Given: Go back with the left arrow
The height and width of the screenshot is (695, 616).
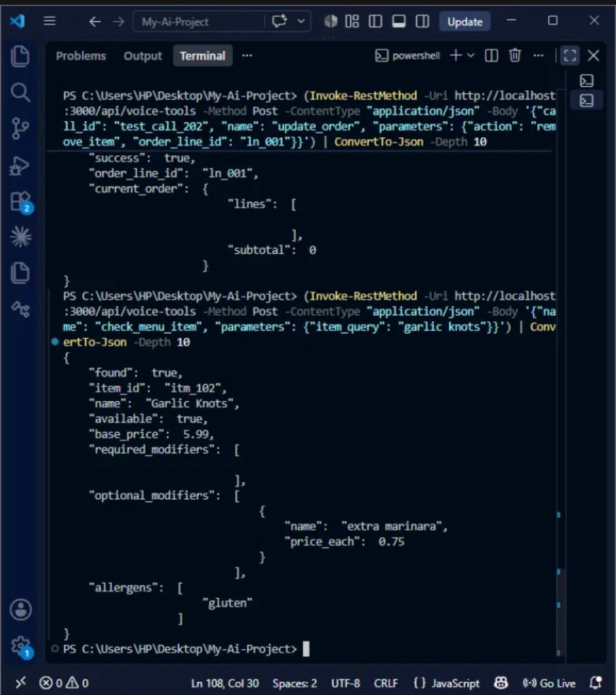Looking at the screenshot, I should click(95, 21).
